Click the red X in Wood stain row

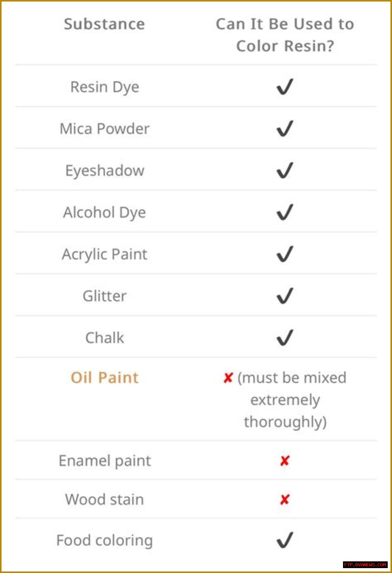click(285, 499)
